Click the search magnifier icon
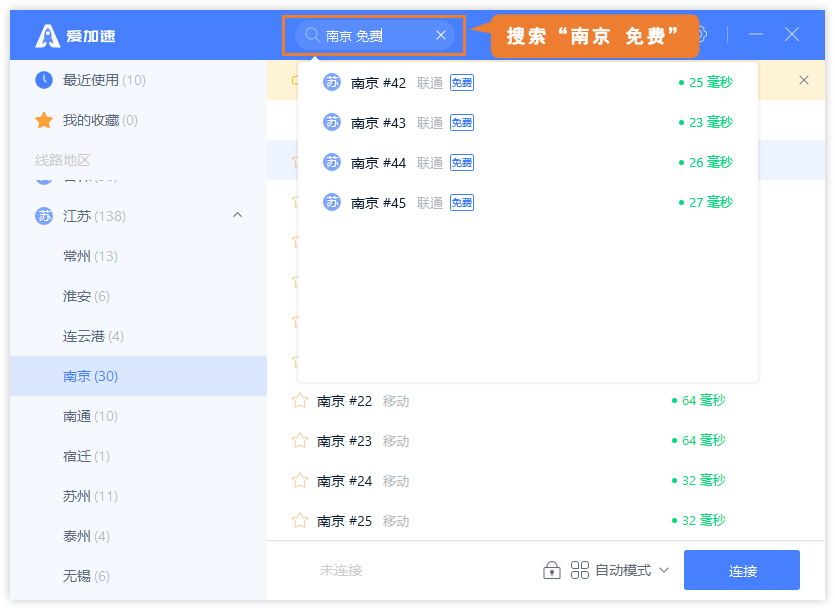The width and height of the screenshot is (835, 610). 312,35
